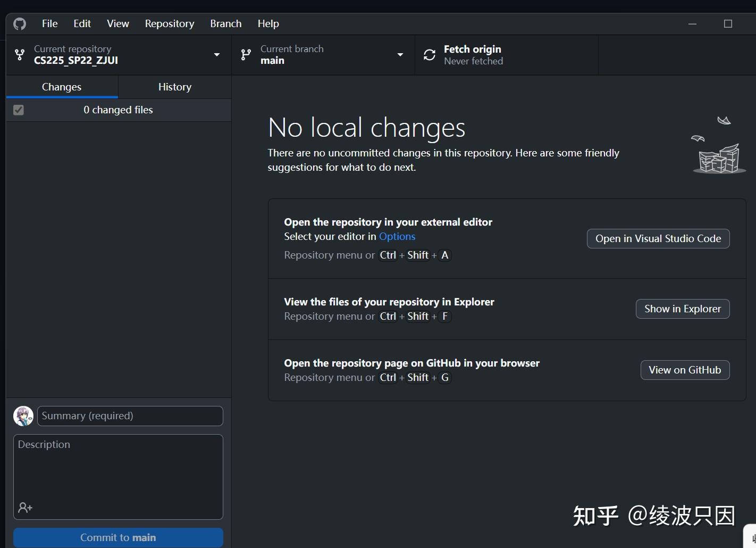Click the branch icon beside Current branch
This screenshot has width=756, height=548.
pos(245,54)
